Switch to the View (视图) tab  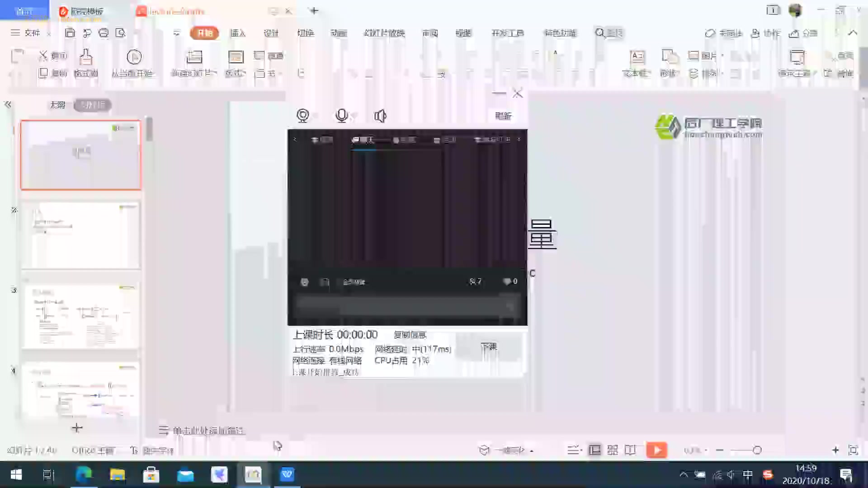coord(463,33)
